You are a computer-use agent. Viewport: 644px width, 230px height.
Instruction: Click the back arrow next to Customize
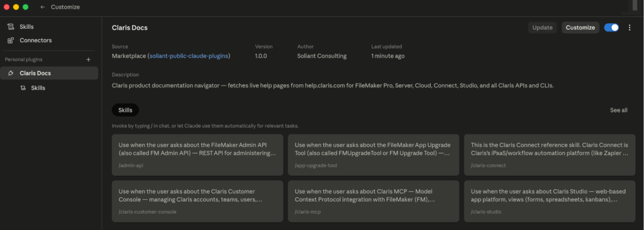click(43, 7)
